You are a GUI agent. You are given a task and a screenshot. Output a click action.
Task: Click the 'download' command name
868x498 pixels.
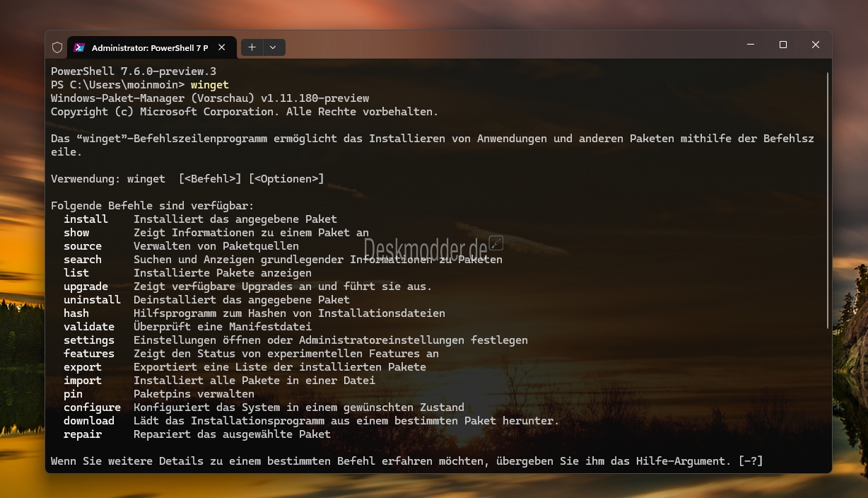point(89,421)
